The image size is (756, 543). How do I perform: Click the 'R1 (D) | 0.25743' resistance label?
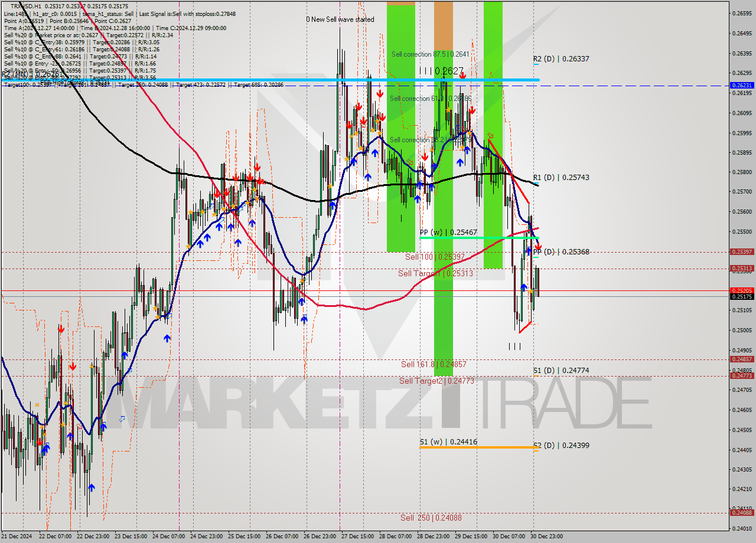pos(561,177)
